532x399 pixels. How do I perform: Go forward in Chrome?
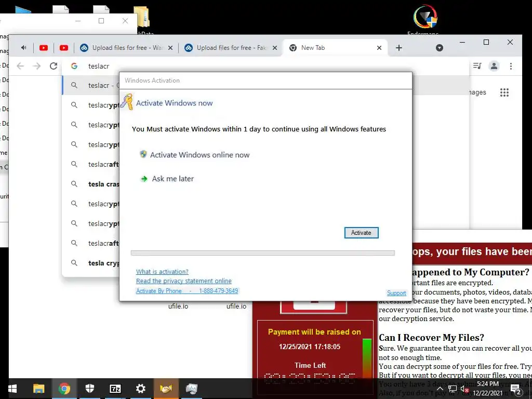click(x=37, y=66)
